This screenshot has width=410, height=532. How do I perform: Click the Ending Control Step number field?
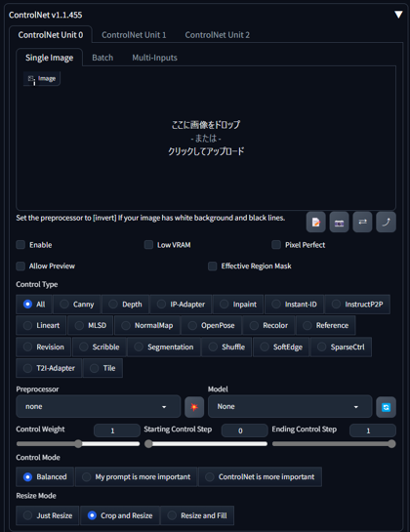372,430
